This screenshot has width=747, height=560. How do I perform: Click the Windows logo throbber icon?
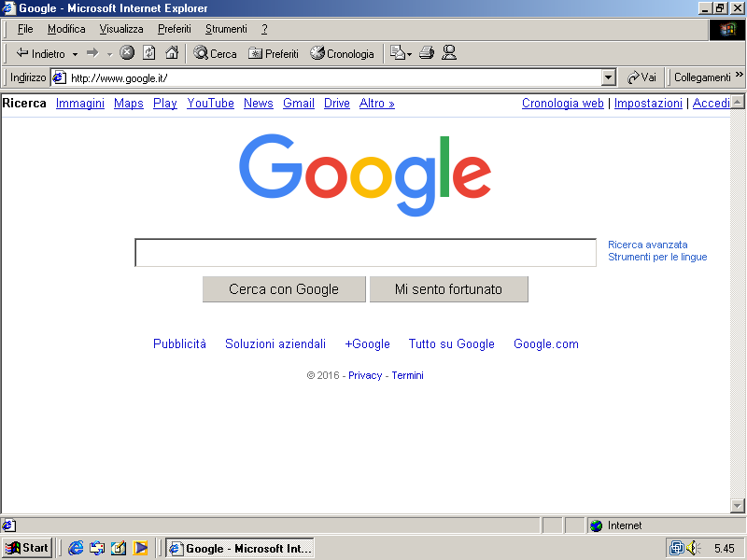pos(727,30)
